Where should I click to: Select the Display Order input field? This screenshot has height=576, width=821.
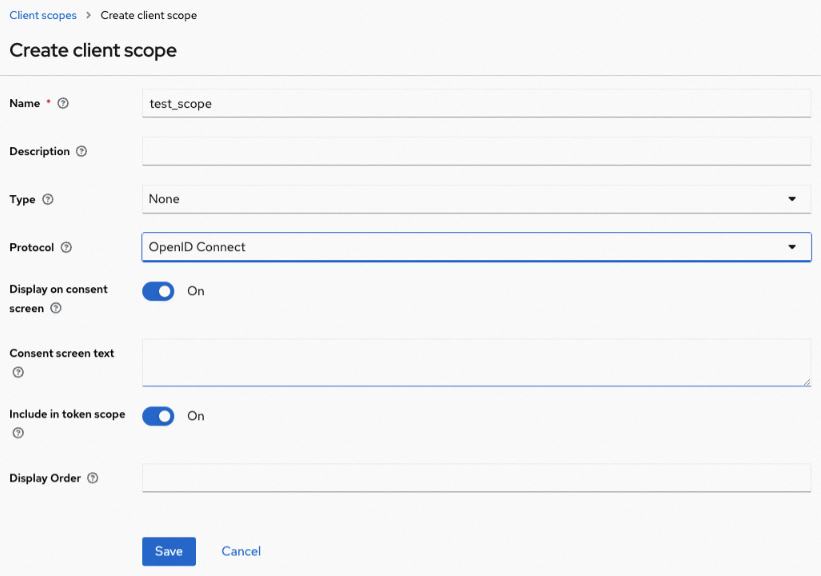[x=476, y=478]
